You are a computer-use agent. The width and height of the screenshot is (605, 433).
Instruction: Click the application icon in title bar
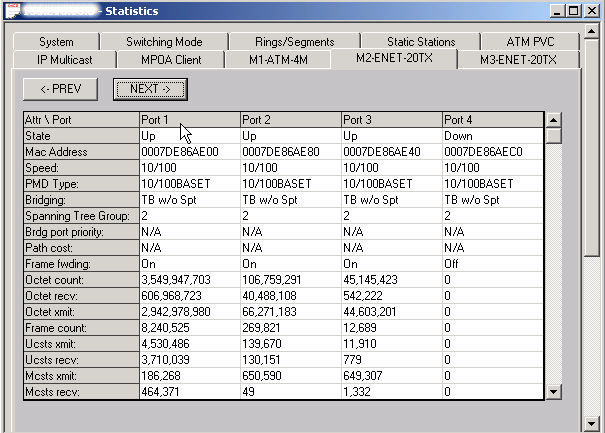10,10
